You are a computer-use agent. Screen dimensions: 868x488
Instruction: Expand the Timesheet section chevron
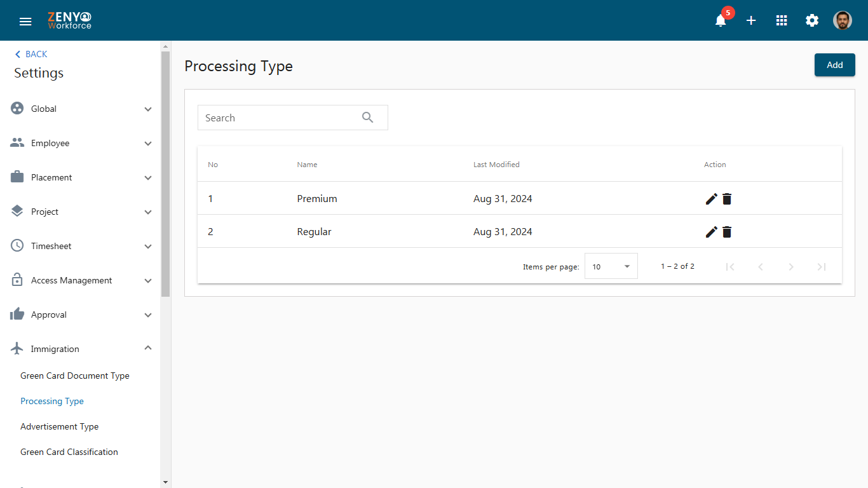click(148, 247)
